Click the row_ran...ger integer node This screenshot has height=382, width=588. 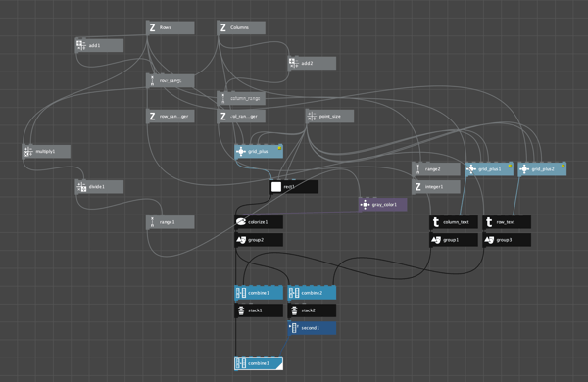pyautogui.click(x=171, y=117)
